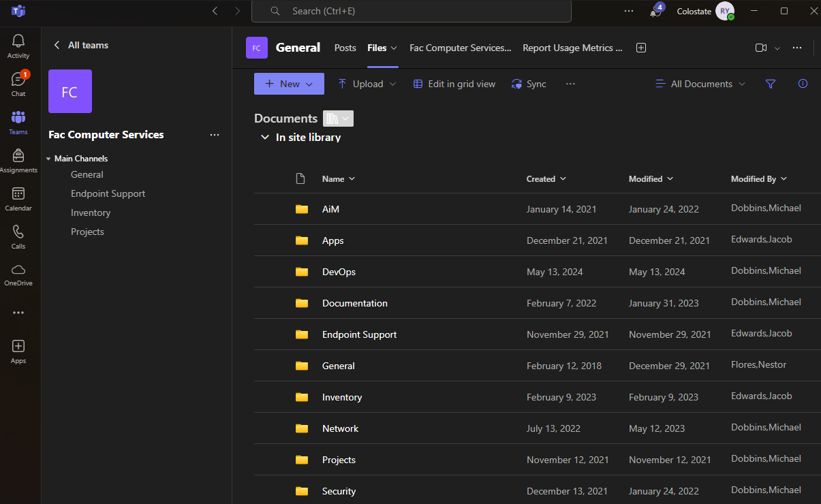
Task: Collapse the In site library section
Action: [x=265, y=138]
